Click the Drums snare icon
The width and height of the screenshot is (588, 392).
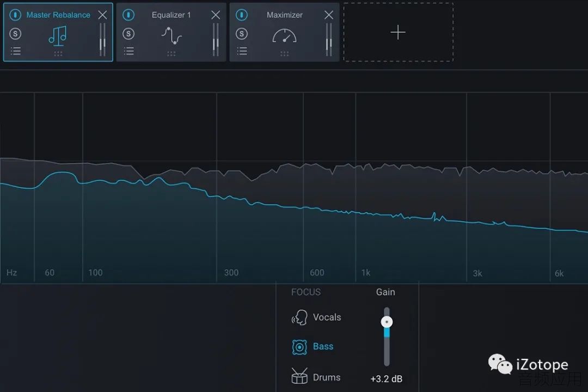tap(299, 376)
